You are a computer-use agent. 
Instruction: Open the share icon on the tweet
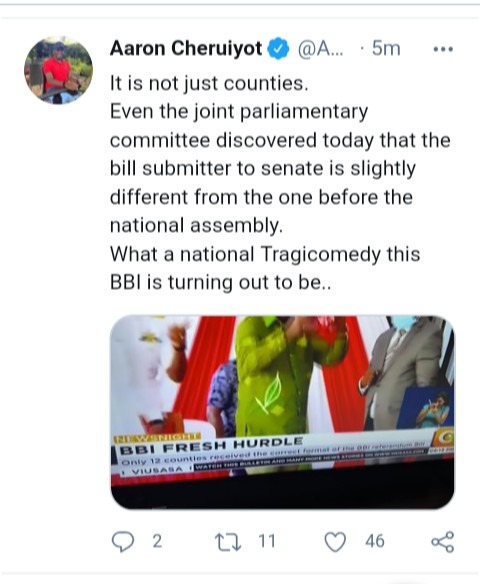click(x=442, y=542)
